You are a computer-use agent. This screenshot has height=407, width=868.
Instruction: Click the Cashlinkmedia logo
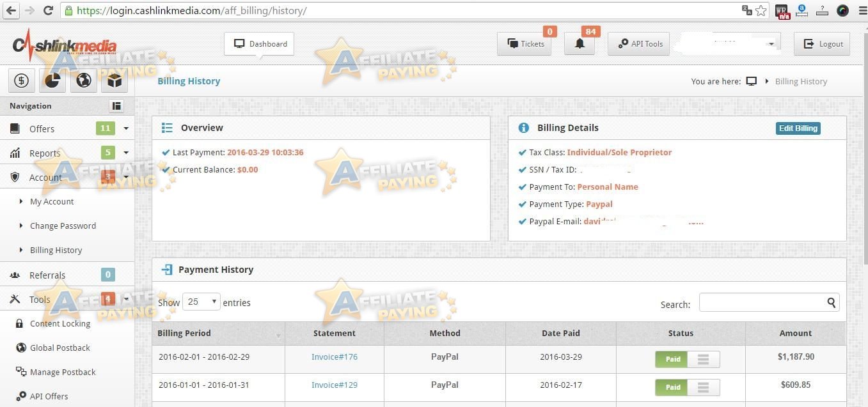pyautogui.click(x=64, y=45)
